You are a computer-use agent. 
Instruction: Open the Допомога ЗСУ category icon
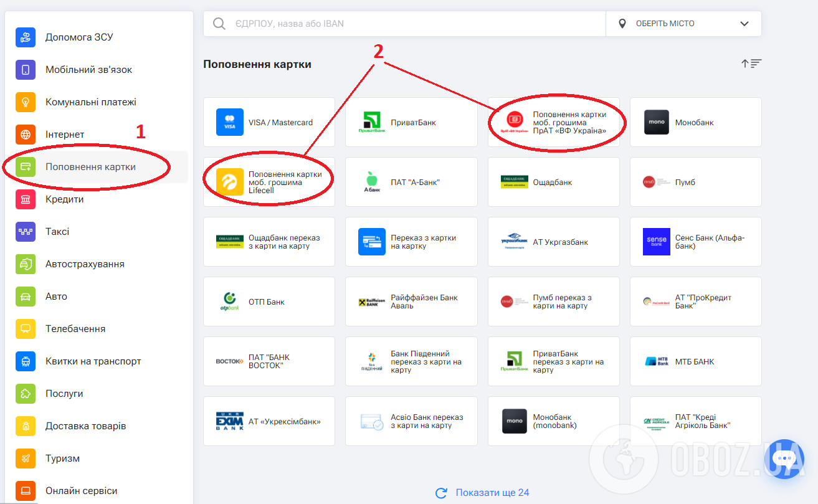(26, 37)
